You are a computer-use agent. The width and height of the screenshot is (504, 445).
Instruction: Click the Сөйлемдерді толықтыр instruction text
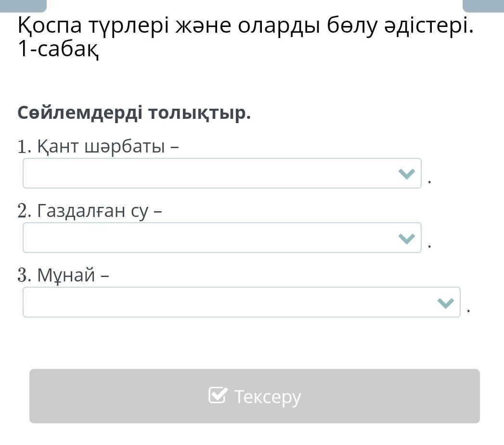134,113
